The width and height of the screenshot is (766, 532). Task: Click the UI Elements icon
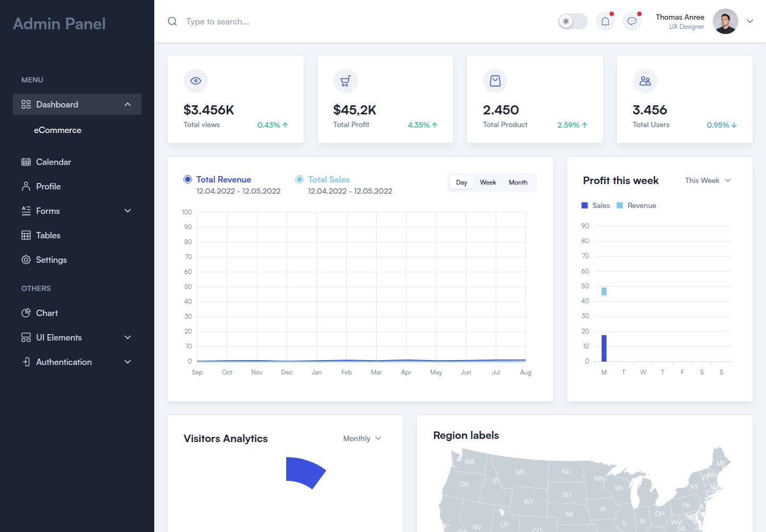click(x=26, y=337)
